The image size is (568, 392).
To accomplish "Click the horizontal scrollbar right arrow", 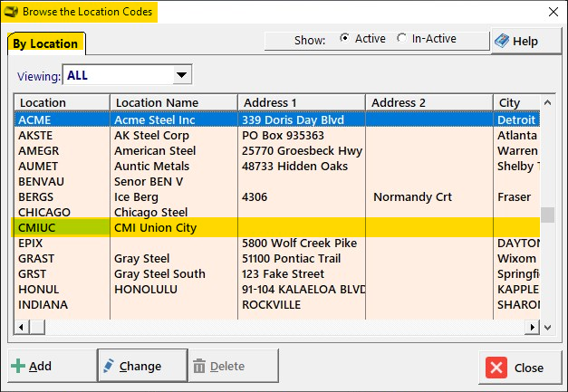I will click(532, 327).
